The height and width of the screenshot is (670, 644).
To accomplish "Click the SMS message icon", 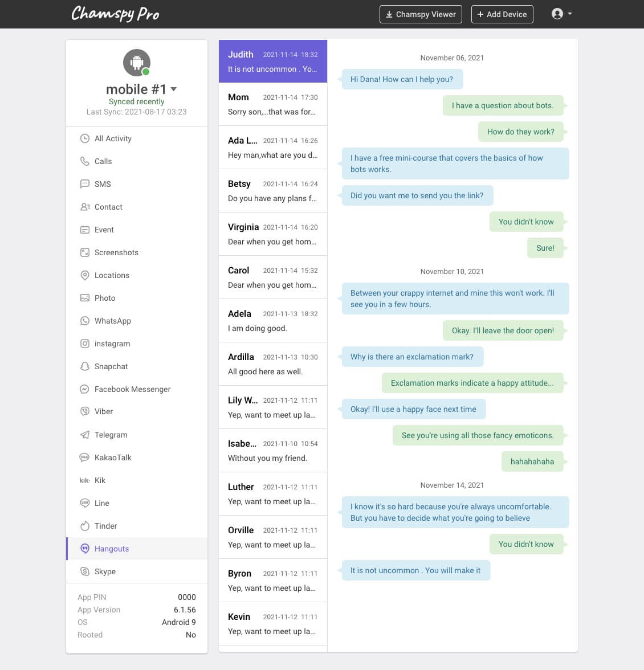I will pyautogui.click(x=84, y=183).
